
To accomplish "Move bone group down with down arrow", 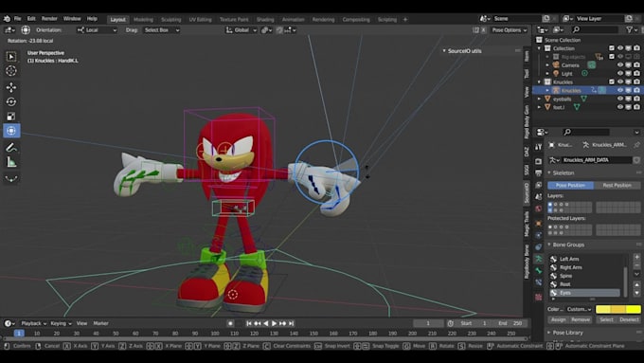I will [x=636, y=293].
